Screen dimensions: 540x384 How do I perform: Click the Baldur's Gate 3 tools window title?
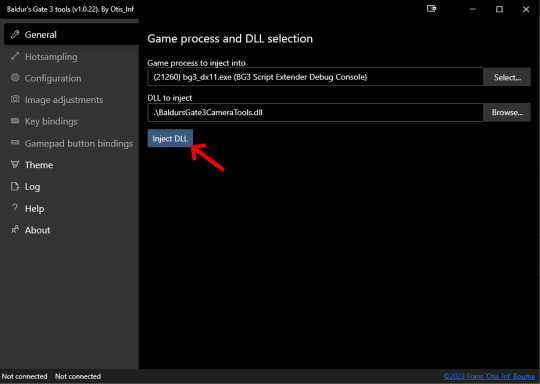pyautogui.click(x=70, y=9)
